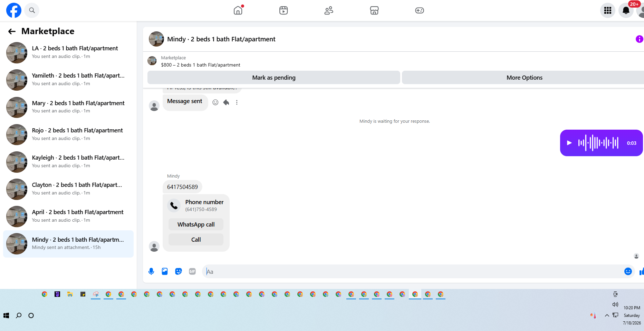Image resolution: width=644 pixels, height=331 pixels.
Task: Go back from the Marketplace list
Action: pos(12,31)
